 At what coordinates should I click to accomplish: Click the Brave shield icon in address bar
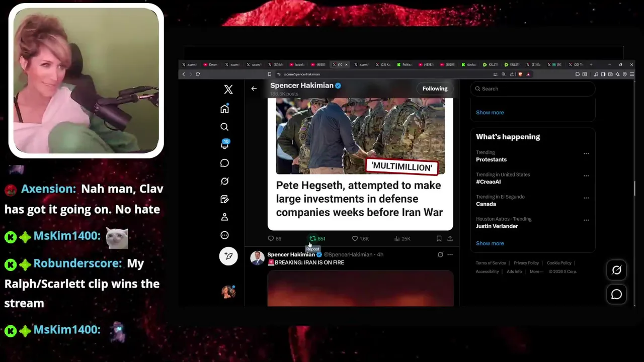520,74
